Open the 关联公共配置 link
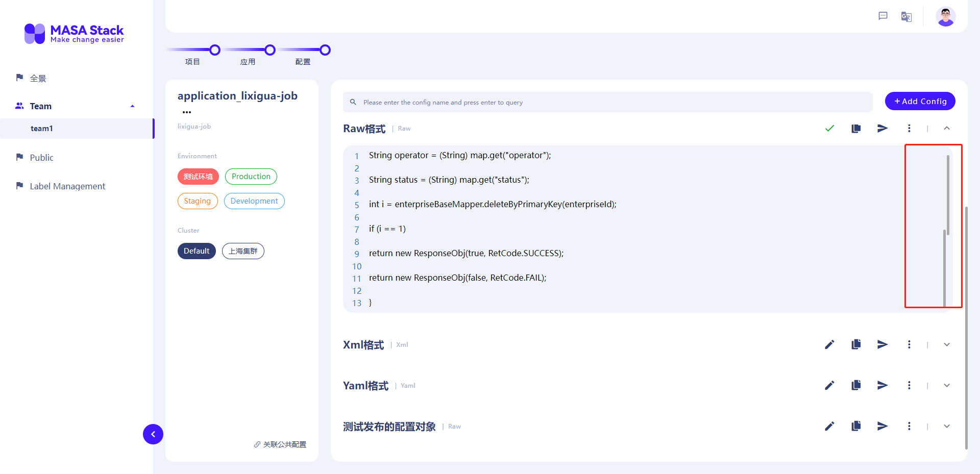This screenshot has height=474, width=980. point(280,444)
